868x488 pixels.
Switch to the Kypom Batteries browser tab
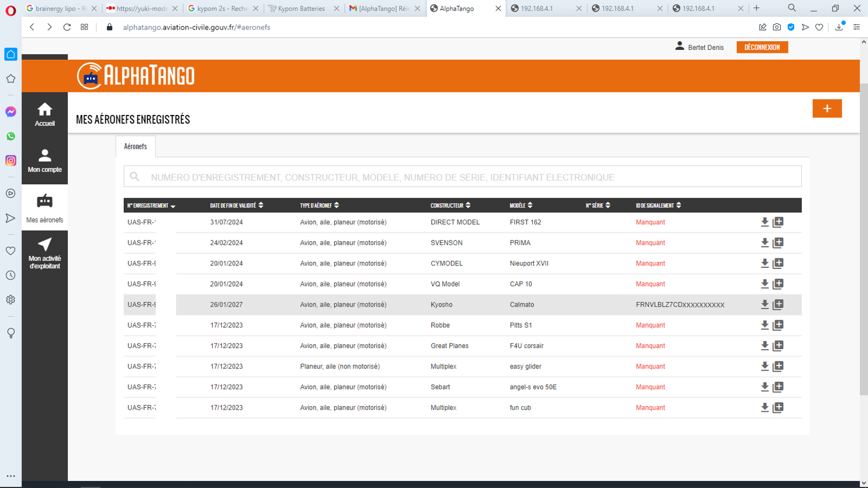coord(301,9)
